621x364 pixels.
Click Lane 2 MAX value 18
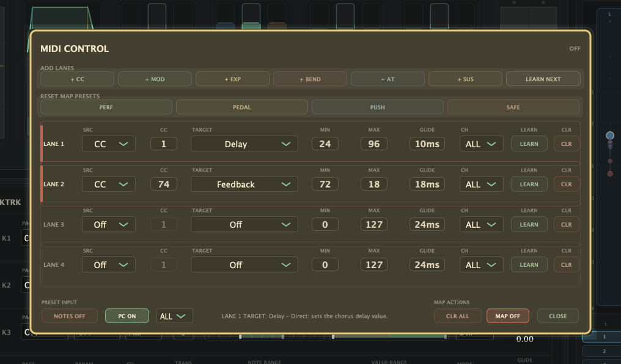(x=374, y=184)
